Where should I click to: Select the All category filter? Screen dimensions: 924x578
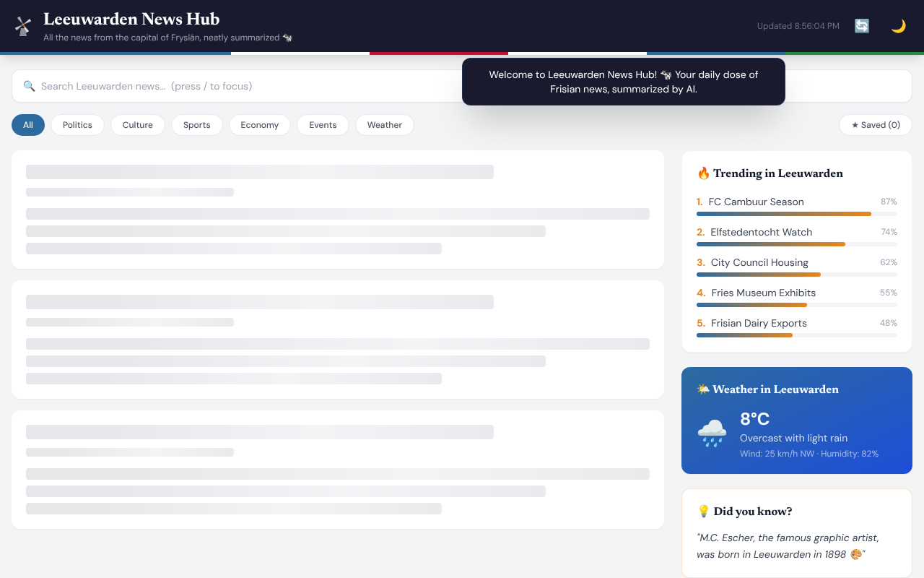click(28, 125)
